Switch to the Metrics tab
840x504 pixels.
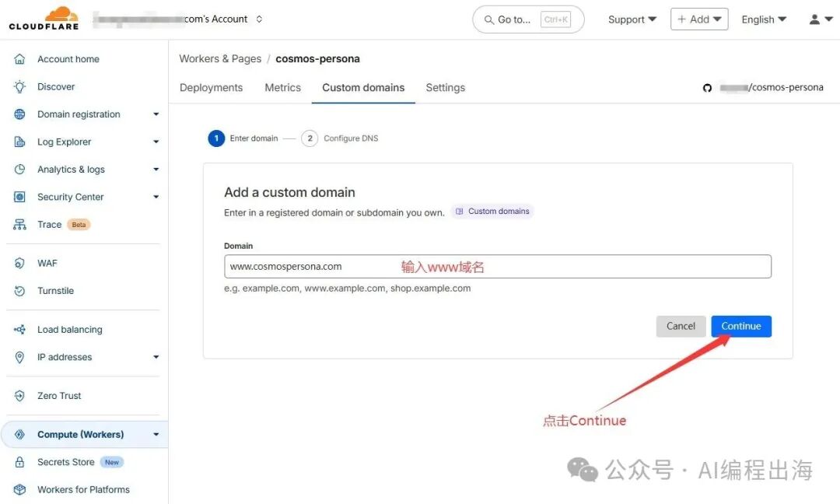pos(283,88)
